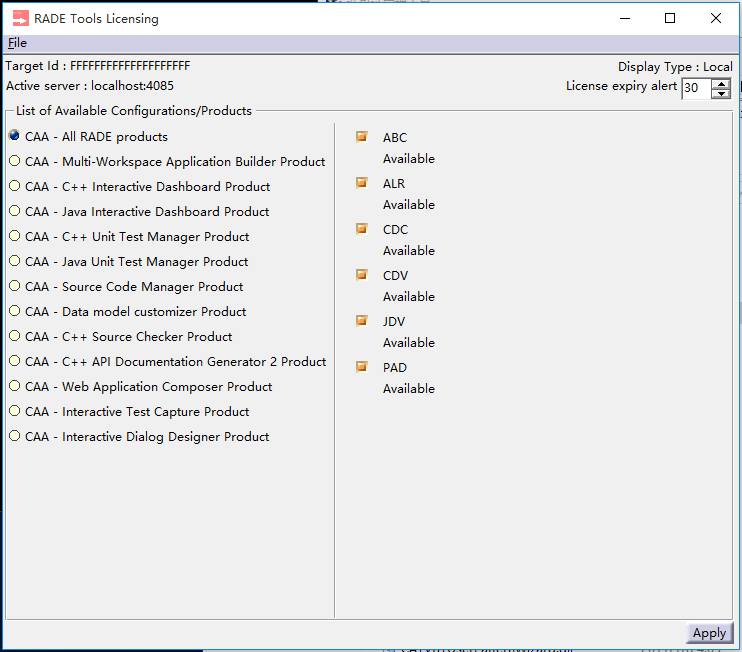The width and height of the screenshot is (742, 652).
Task: Maximize the RADE Tools Licensing window
Action: [x=670, y=18]
